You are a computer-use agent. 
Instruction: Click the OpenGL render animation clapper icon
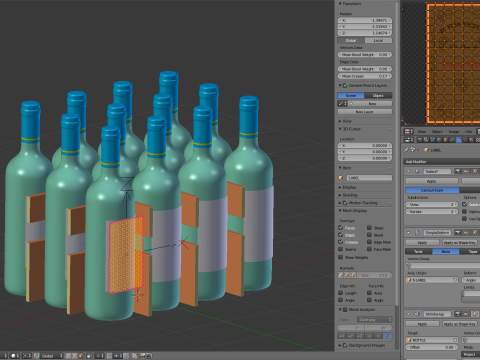(149, 356)
